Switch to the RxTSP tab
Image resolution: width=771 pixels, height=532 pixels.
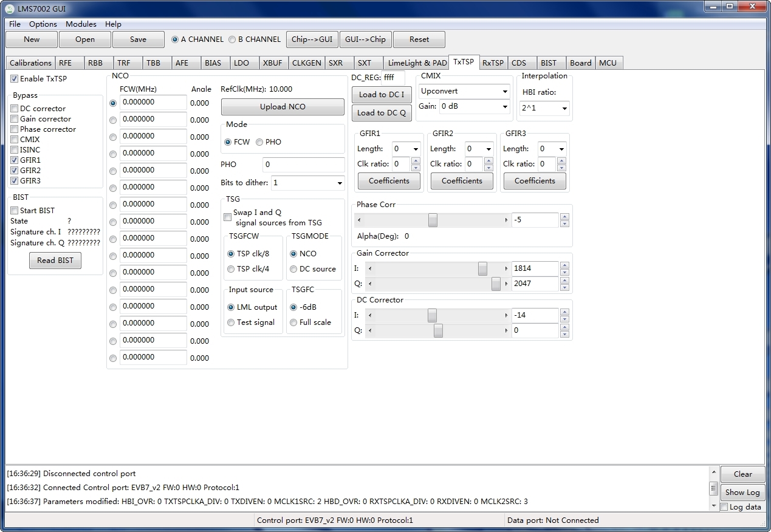coord(493,63)
